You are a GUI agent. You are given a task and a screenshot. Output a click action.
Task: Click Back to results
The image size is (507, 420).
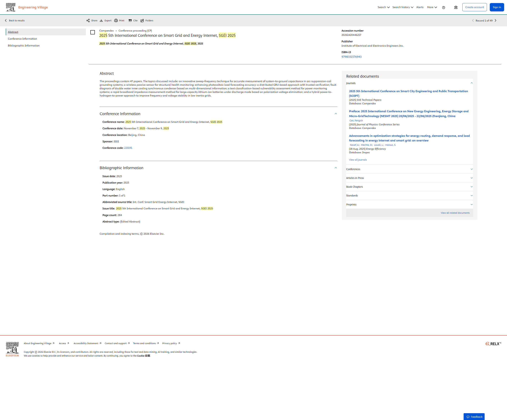(15, 20)
